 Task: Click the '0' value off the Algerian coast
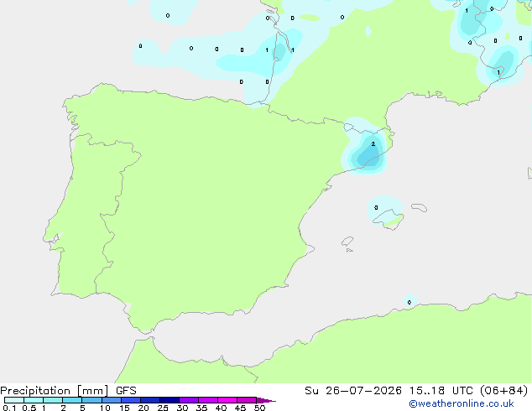pos(409,303)
